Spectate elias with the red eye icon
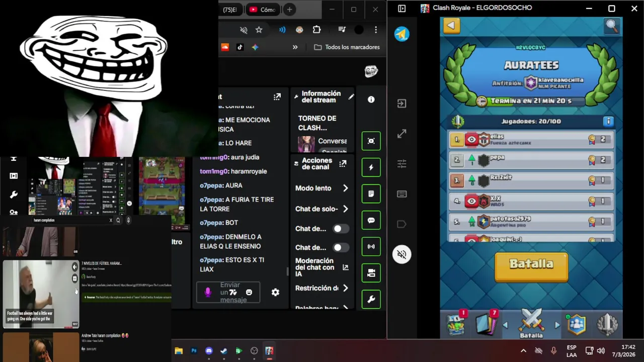The image size is (644, 362). pos(471,140)
